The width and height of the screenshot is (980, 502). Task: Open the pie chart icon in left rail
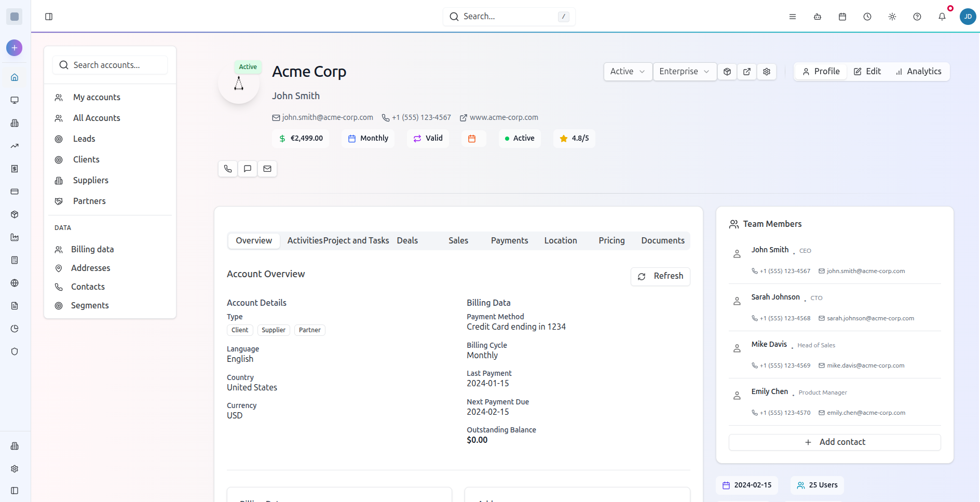pos(14,328)
